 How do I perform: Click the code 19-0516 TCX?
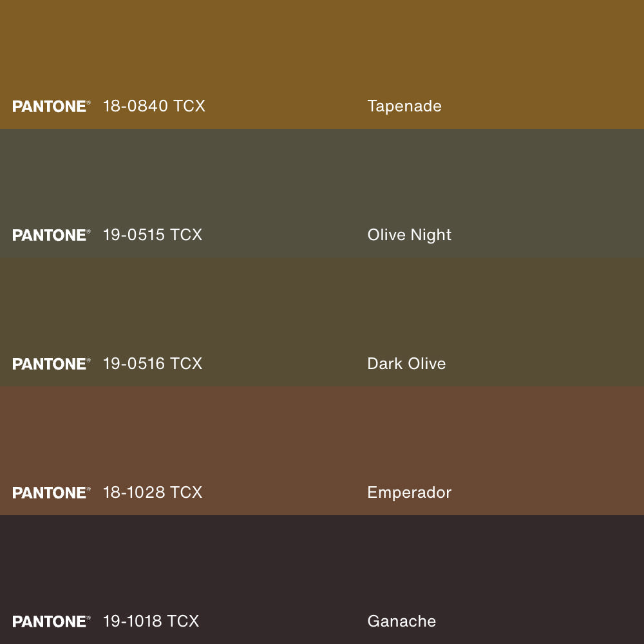(153, 363)
